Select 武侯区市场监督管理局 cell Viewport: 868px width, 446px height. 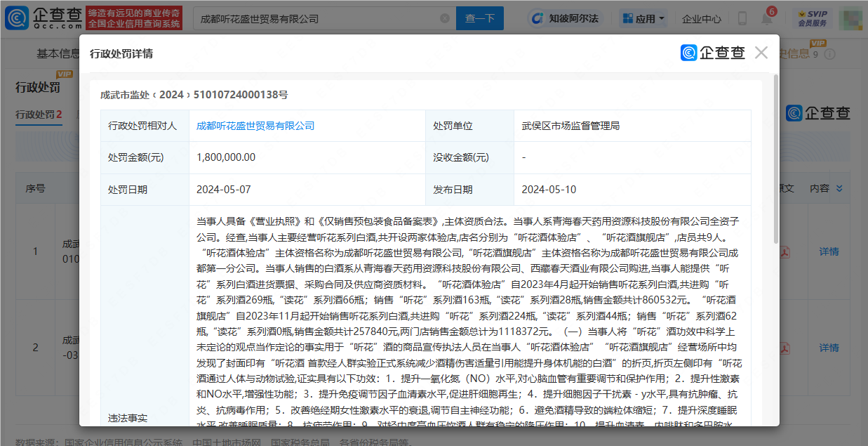(632, 126)
